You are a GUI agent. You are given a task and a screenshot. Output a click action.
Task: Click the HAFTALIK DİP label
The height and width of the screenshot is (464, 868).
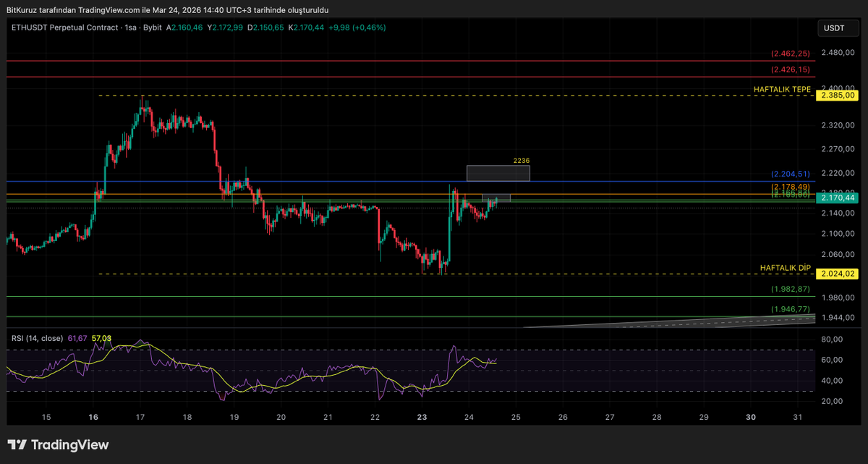point(786,268)
